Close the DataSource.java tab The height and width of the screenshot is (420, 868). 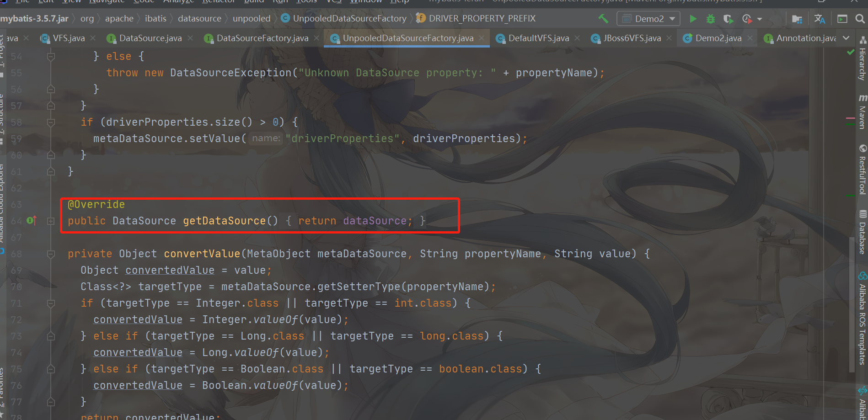190,38
